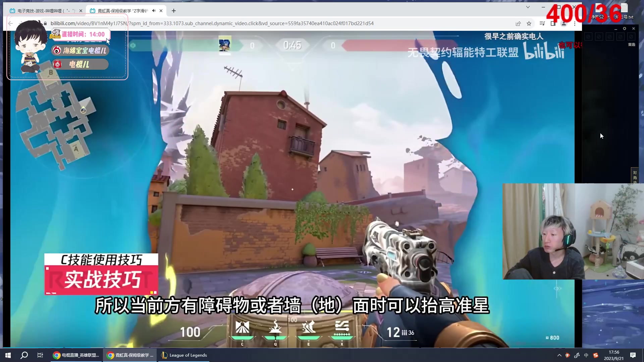Open the Chrome three-dot menu

pyautogui.click(x=575, y=23)
